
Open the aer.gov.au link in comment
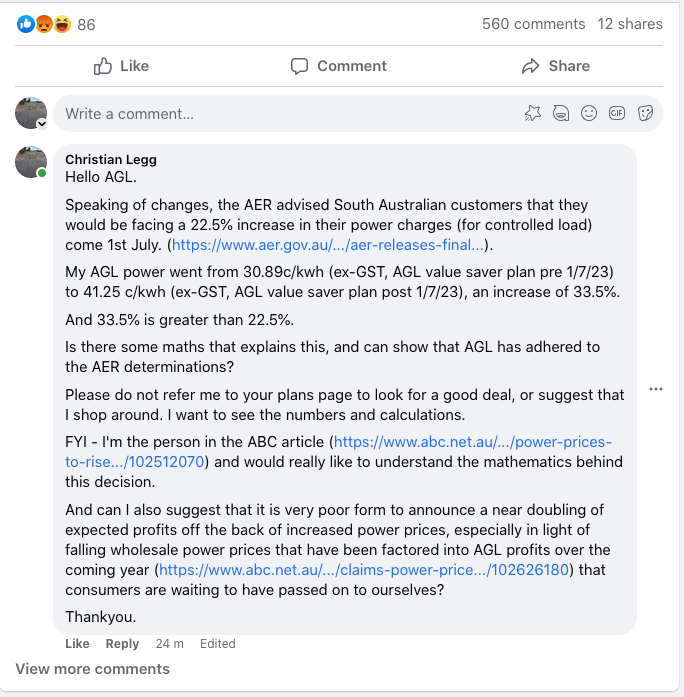pos(328,245)
